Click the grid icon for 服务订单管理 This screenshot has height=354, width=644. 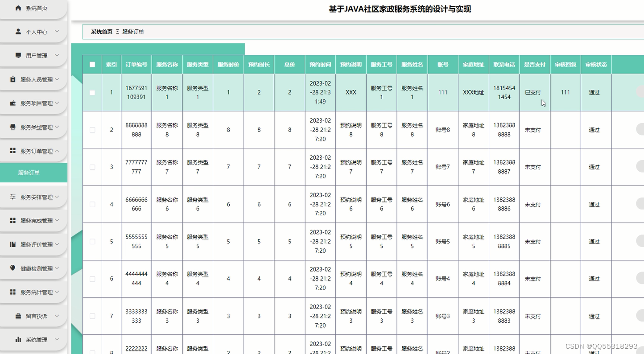pyautogui.click(x=13, y=151)
